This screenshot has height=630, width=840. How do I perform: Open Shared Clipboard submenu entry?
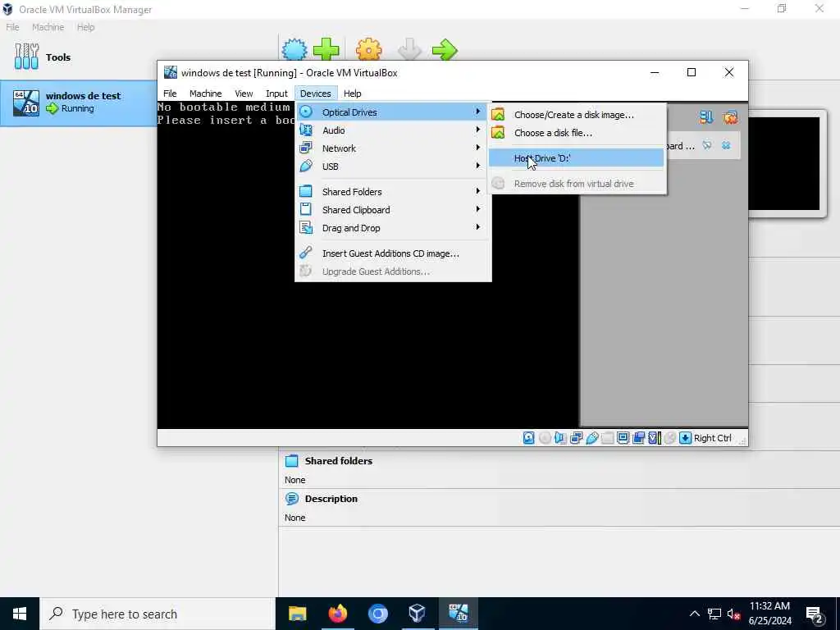tap(393, 210)
